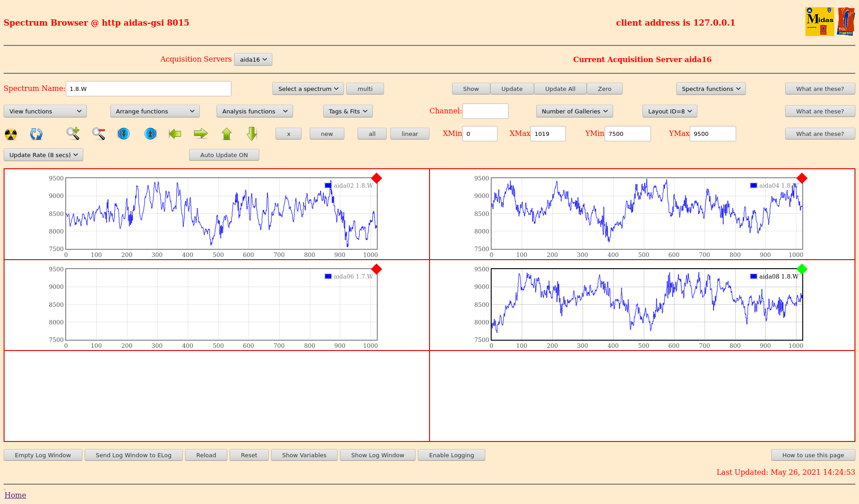Open the Analysis functions menu
Viewport: 859px width, 504px height.
tap(254, 111)
